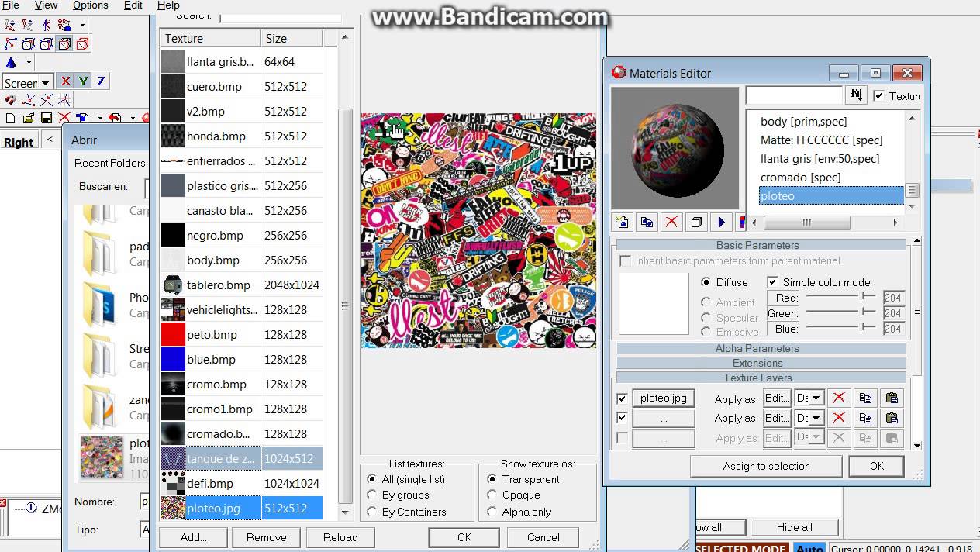Toggle the Texture checkbox in Materials Editor

coord(878,96)
